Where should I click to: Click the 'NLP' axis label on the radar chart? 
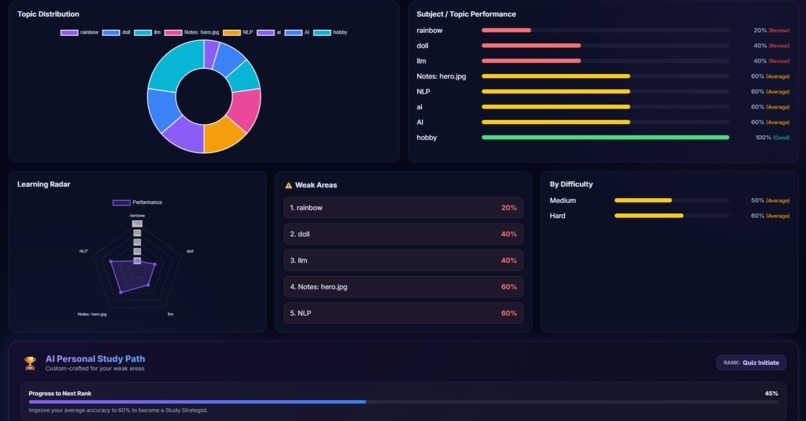(83, 251)
